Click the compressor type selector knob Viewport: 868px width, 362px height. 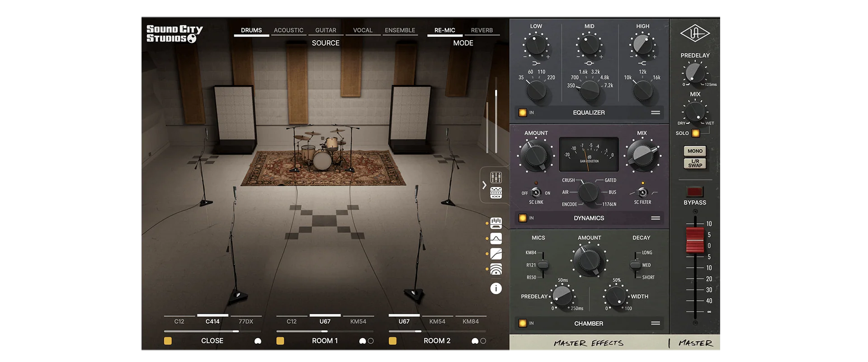click(589, 193)
